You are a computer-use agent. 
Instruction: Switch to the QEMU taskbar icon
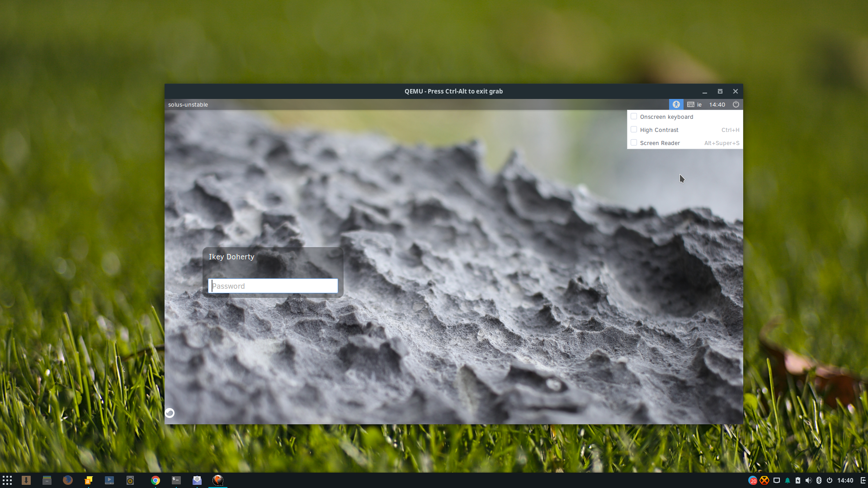pos(218,480)
